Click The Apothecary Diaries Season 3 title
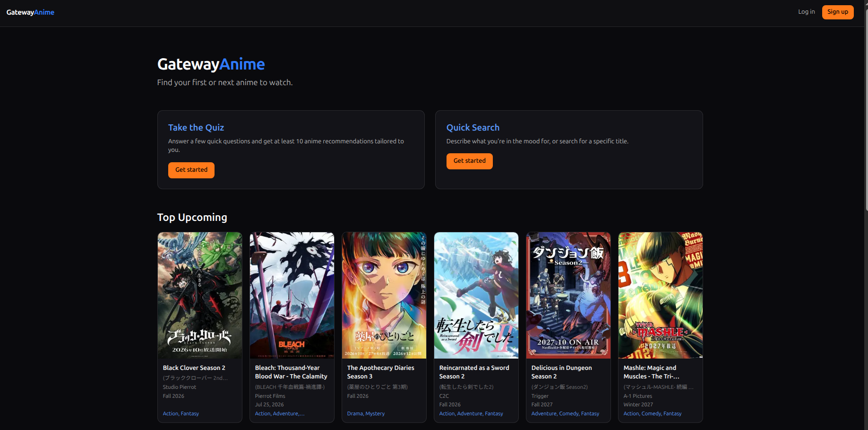Screen dimensions: 868x430 click(381, 372)
